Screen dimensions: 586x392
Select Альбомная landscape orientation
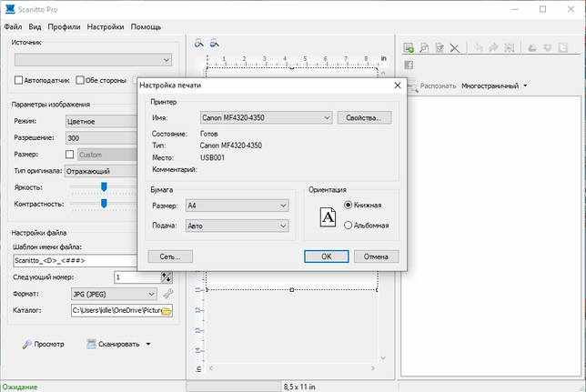(348, 226)
